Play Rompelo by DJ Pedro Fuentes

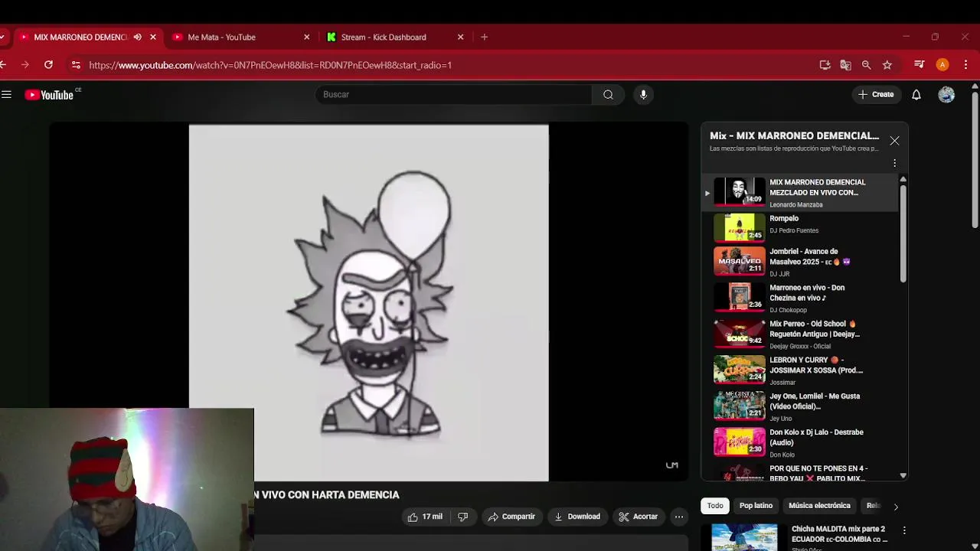(x=800, y=227)
